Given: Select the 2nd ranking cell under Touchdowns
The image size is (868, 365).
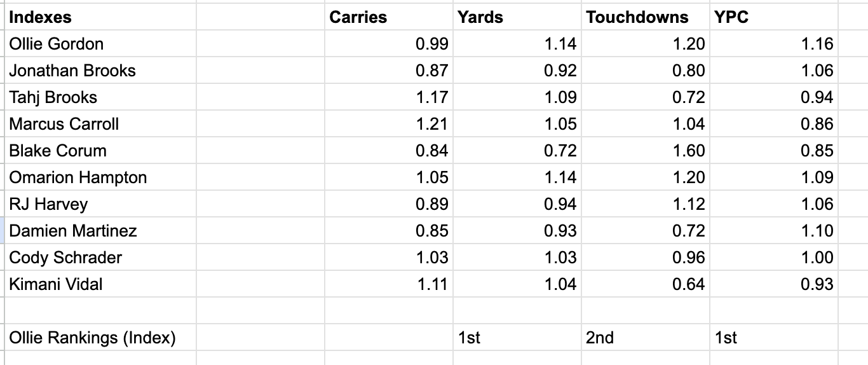Looking at the screenshot, I should (600, 338).
